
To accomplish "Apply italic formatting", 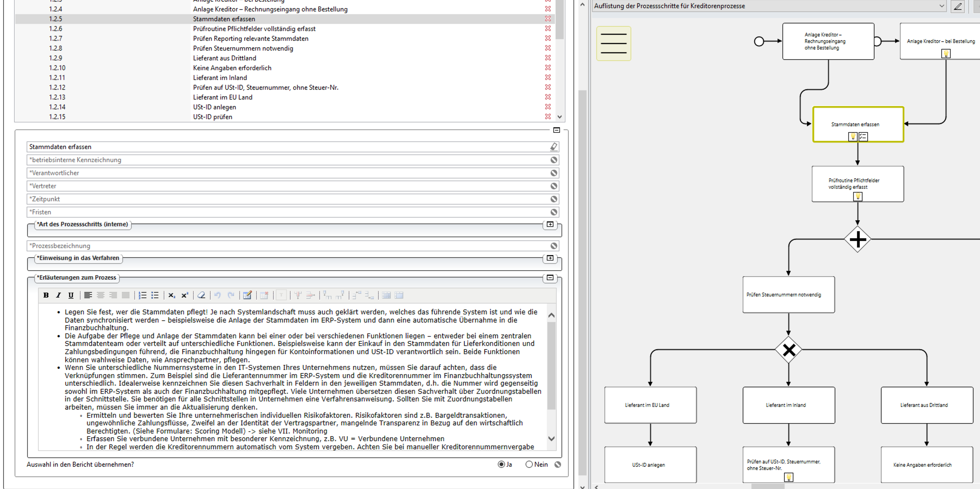I will point(58,295).
